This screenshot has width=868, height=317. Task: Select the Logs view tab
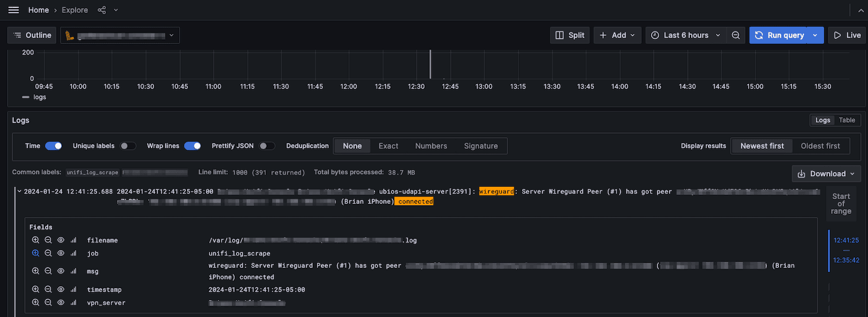coord(822,120)
